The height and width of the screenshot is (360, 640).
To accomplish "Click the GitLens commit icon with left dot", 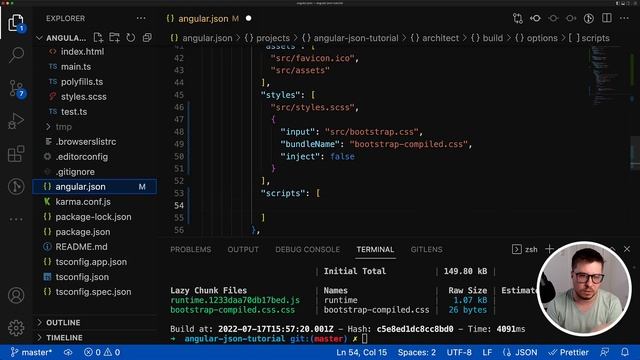I will pos(553,18).
